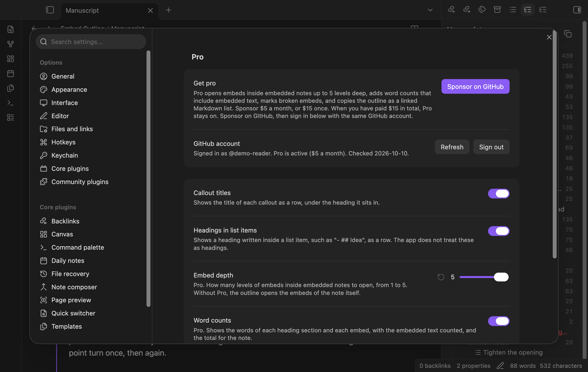Sign out of GitHub account
588x372 pixels.
(491, 147)
